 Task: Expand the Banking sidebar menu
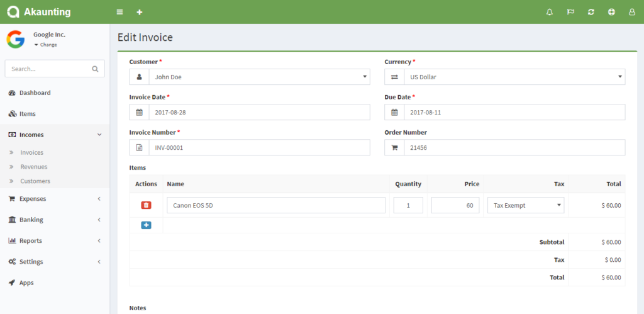pos(54,220)
